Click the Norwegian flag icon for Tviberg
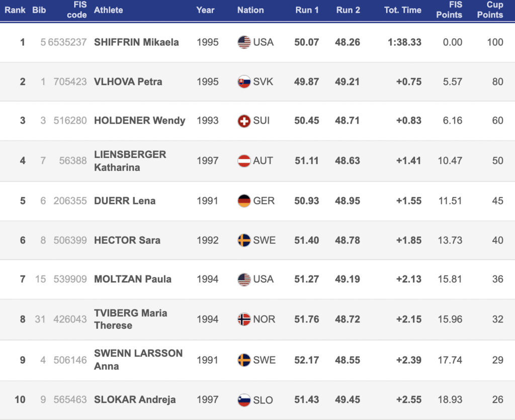 244,319
